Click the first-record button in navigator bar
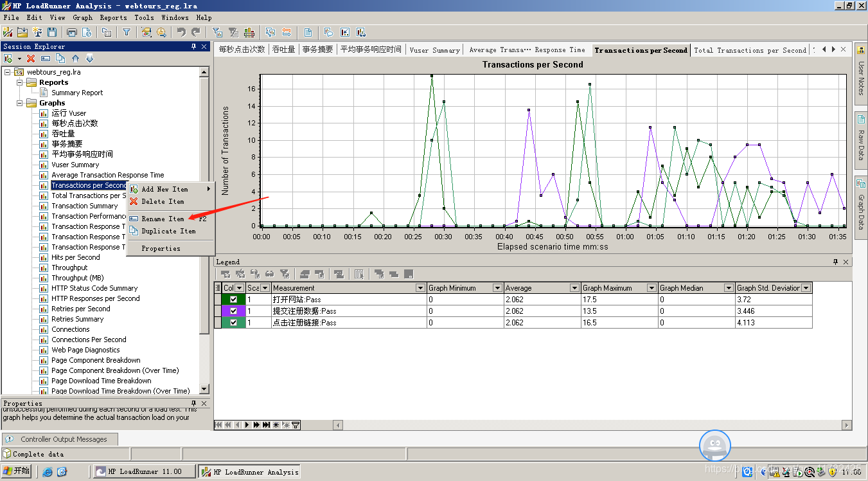Image resolution: width=868 pixels, height=481 pixels. (218, 425)
